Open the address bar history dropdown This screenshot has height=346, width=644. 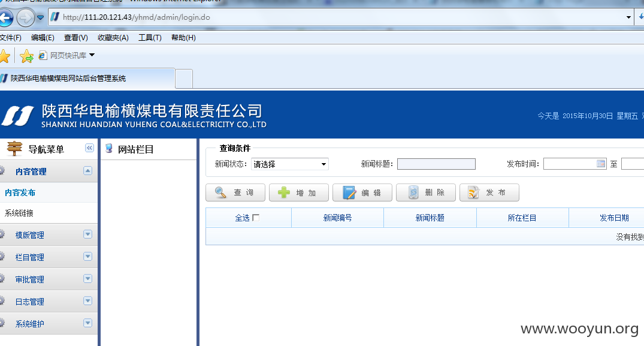(628, 17)
